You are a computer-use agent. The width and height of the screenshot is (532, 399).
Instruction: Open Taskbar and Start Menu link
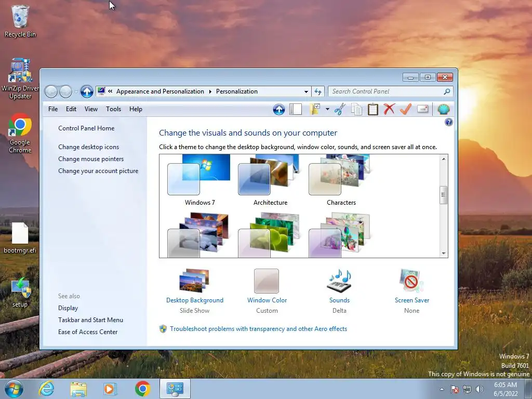point(90,320)
